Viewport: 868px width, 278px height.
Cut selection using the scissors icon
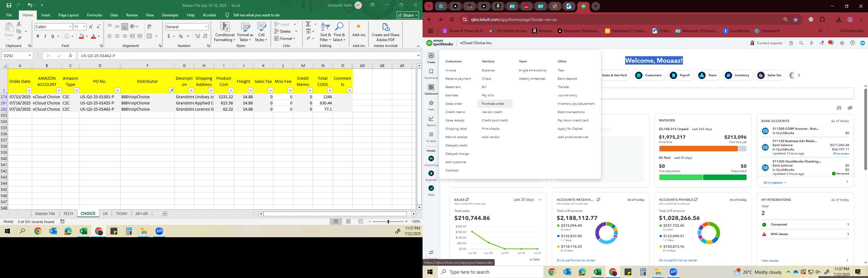click(x=19, y=24)
